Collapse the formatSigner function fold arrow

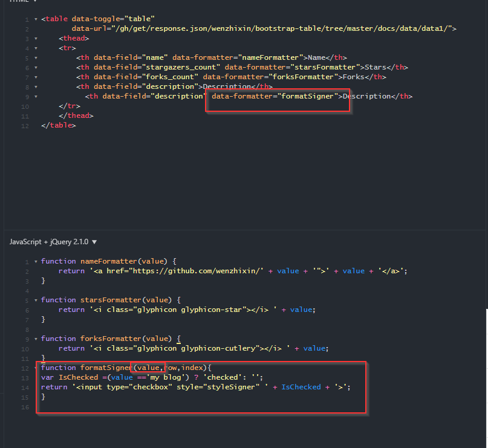pos(36,367)
